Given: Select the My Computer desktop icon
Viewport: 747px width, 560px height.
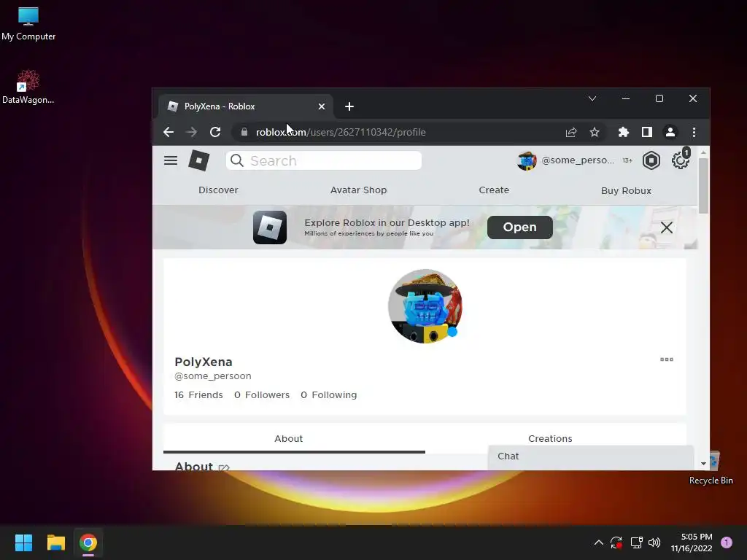Looking at the screenshot, I should coord(28,23).
